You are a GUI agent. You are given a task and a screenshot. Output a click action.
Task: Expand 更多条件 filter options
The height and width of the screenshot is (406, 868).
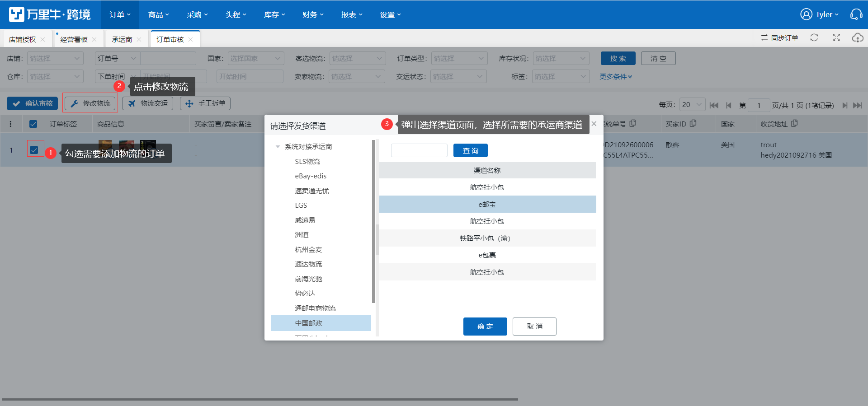click(x=616, y=76)
